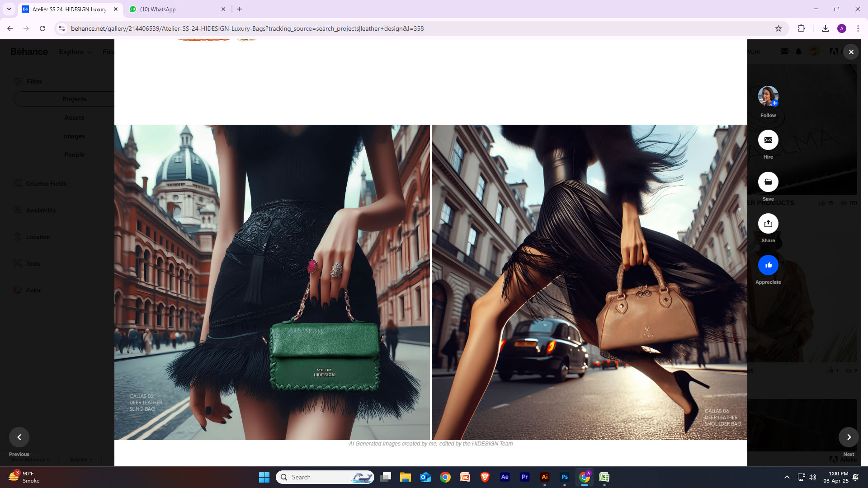Open browser extensions puzzle icon
This screenshot has width=868, height=488.
(801, 28)
